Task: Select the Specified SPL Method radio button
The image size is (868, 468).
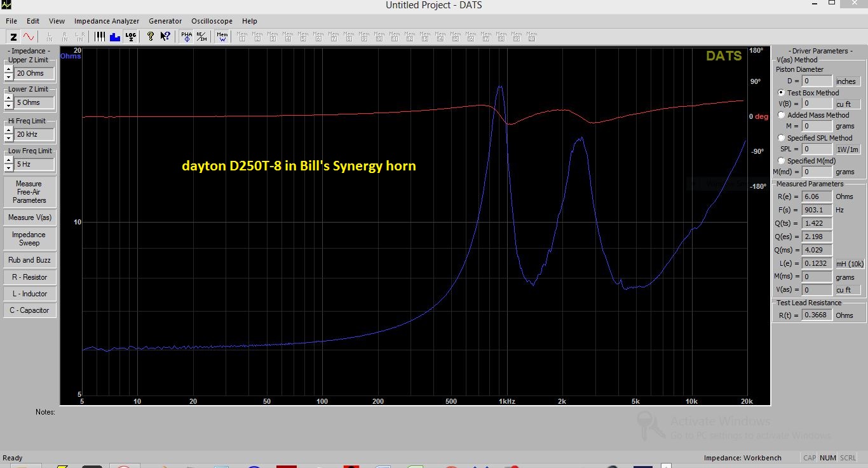Action: (x=782, y=138)
